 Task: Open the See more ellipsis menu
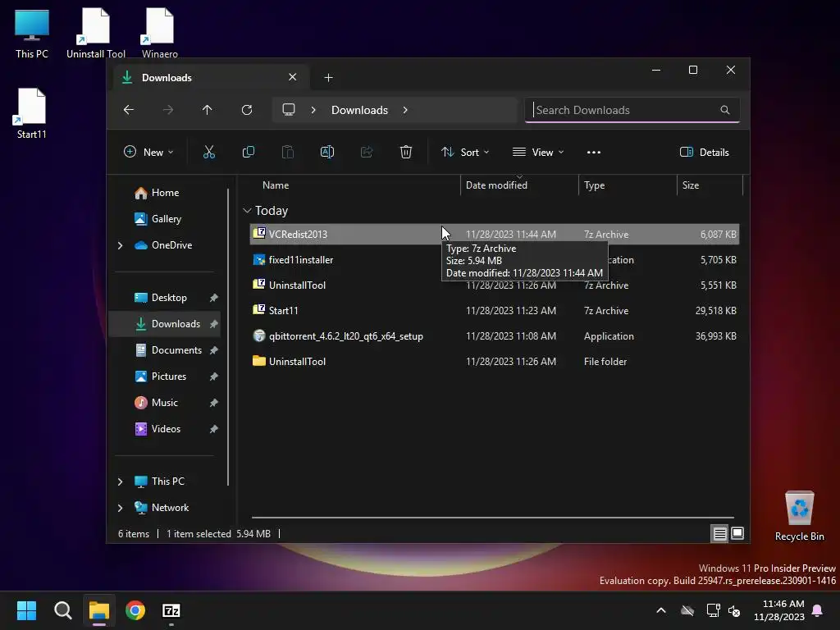pos(594,152)
